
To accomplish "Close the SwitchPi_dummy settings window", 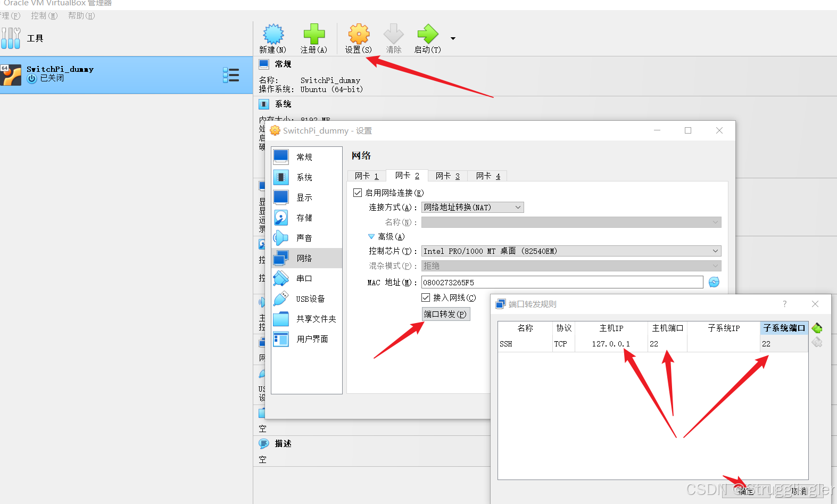I will click(x=719, y=130).
